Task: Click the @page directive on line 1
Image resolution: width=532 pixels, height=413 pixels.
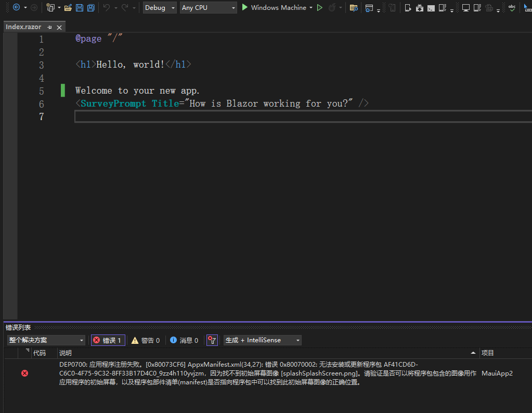Action: pos(88,38)
